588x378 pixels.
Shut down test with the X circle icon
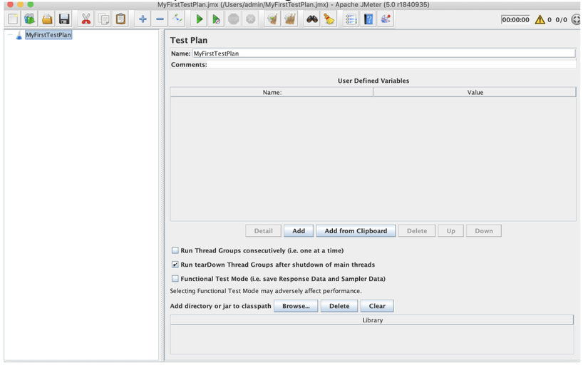click(251, 19)
